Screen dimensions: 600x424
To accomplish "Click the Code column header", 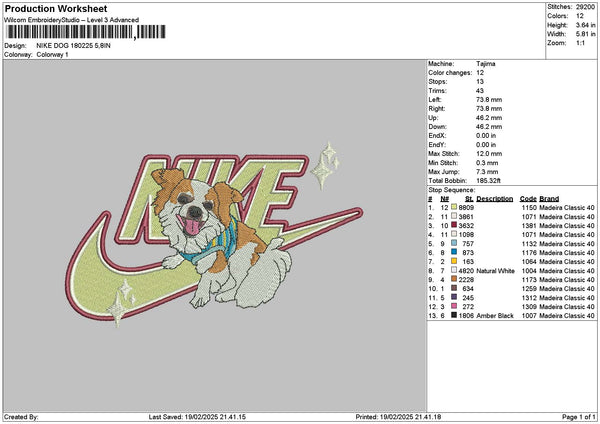I will 528,199.
